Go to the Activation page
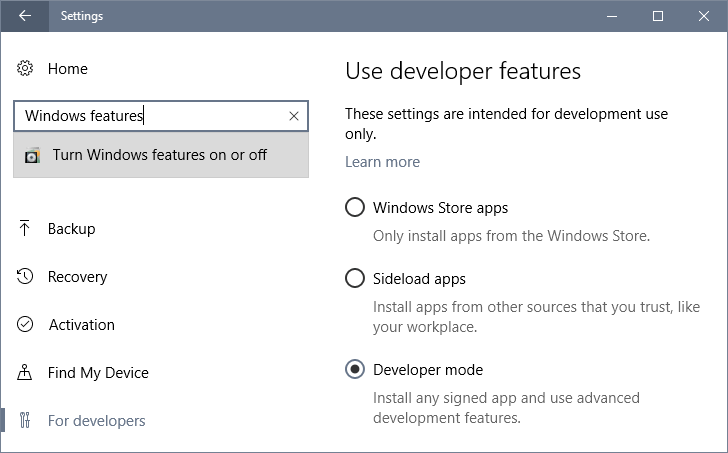Viewport: 728px width, 453px height. (82, 324)
